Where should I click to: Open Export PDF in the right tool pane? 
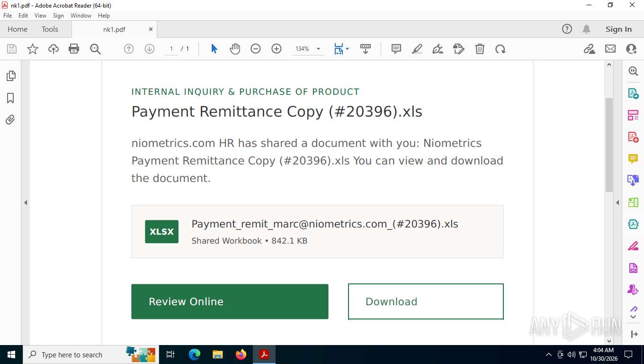click(633, 93)
